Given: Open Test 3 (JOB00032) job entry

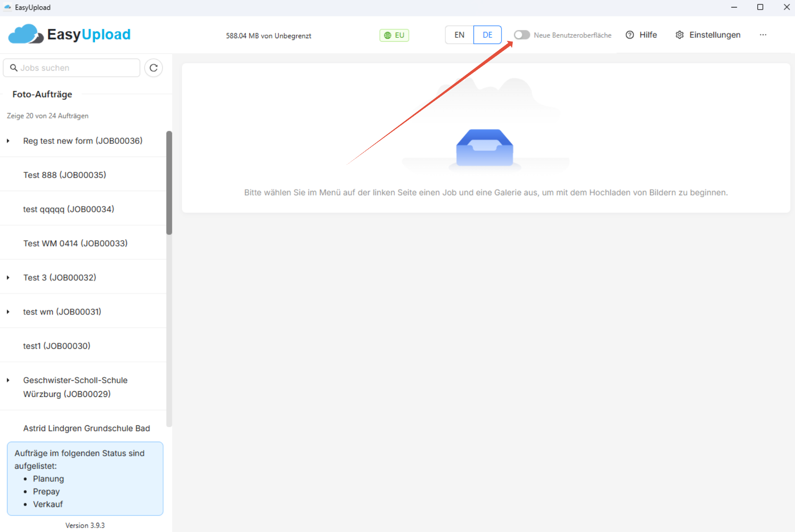Looking at the screenshot, I should point(60,278).
